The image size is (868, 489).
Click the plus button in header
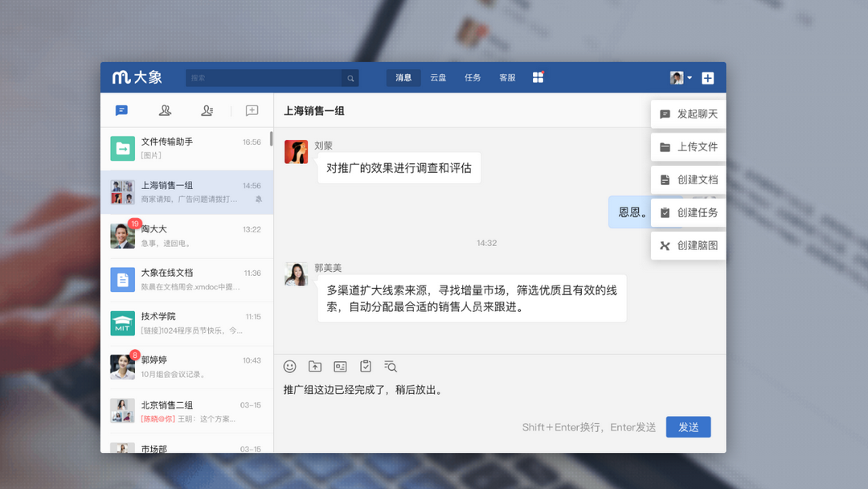tap(707, 78)
